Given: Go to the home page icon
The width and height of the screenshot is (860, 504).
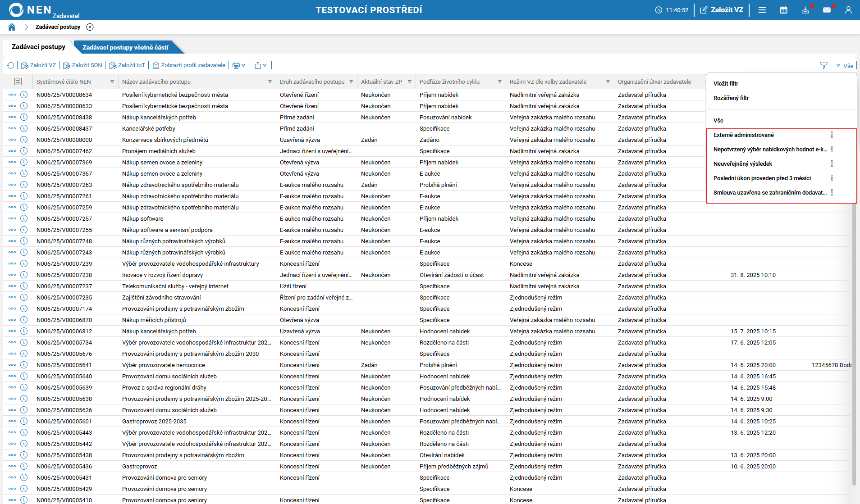Looking at the screenshot, I should point(12,27).
